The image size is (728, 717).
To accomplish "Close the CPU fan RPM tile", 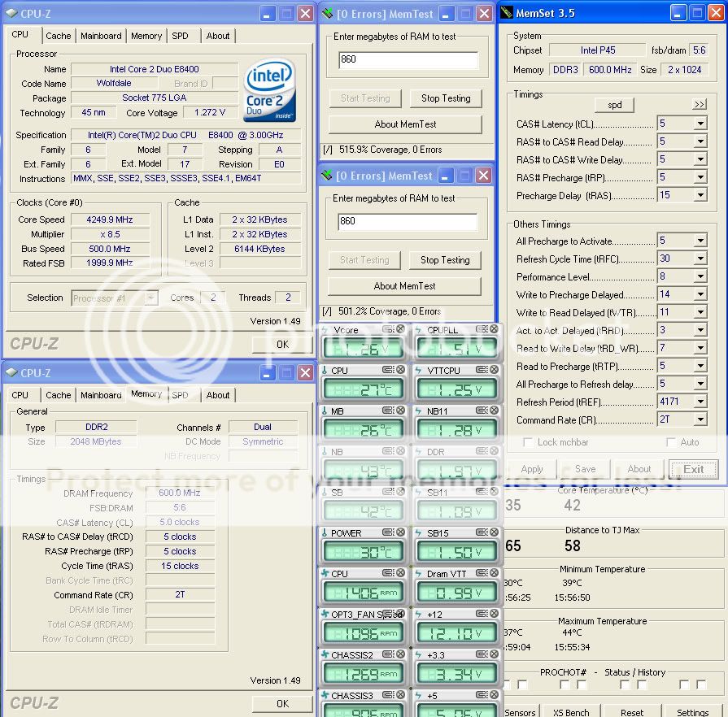I will (400, 573).
